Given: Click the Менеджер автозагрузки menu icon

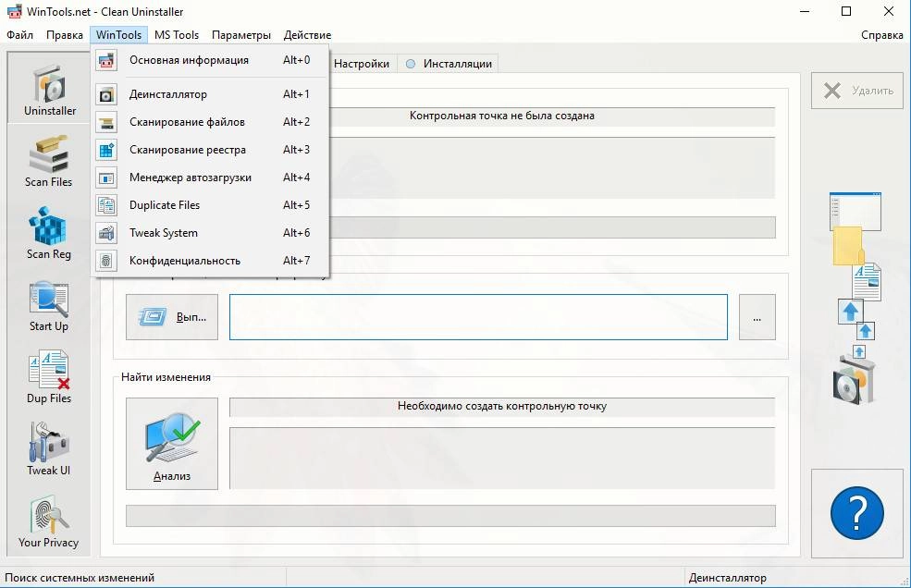Looking at the screenshot, I should pyautogui.click(x=106, y=178).
